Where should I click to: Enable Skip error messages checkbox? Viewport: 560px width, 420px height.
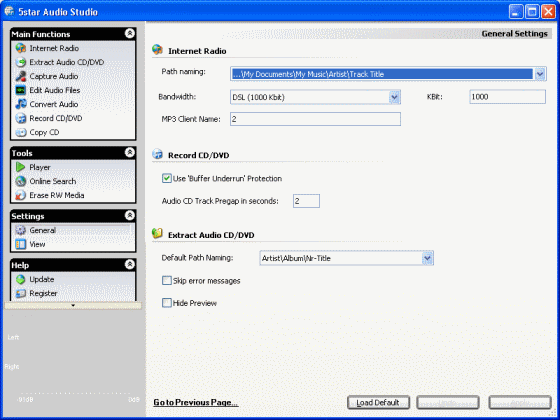click(x=167, y=281)
